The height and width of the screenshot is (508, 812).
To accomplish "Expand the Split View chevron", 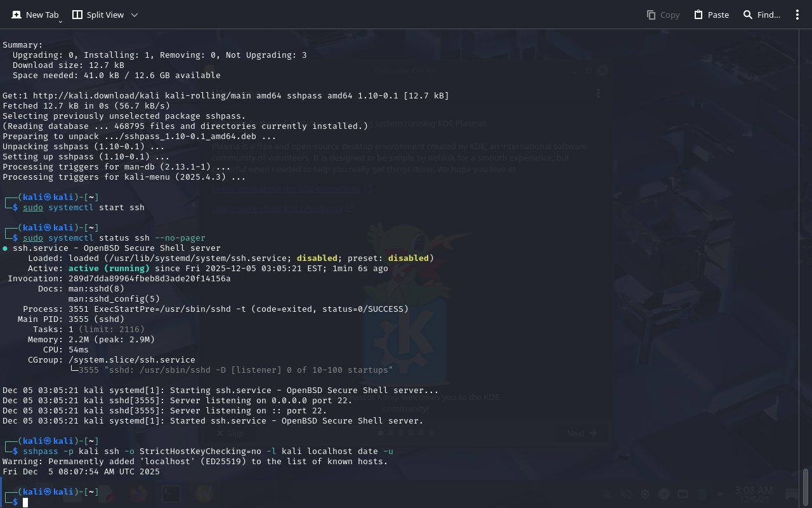I will coord(134,15).
